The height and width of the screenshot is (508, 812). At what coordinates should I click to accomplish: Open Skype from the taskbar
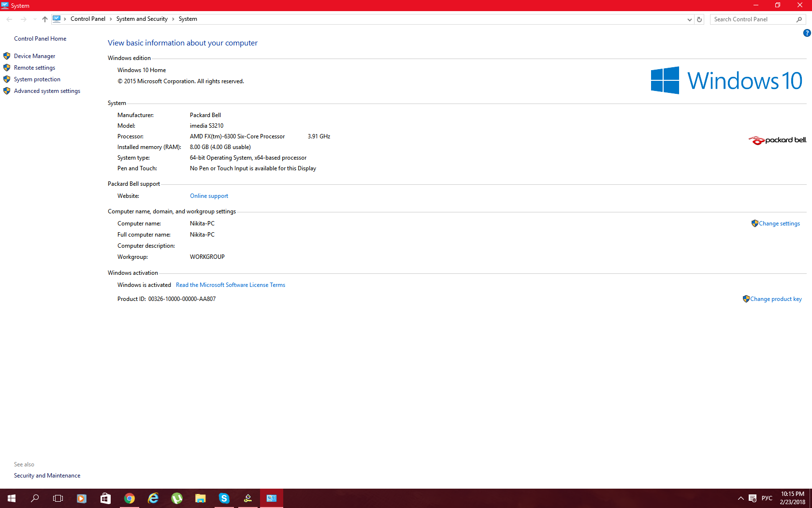click(224, 498)
